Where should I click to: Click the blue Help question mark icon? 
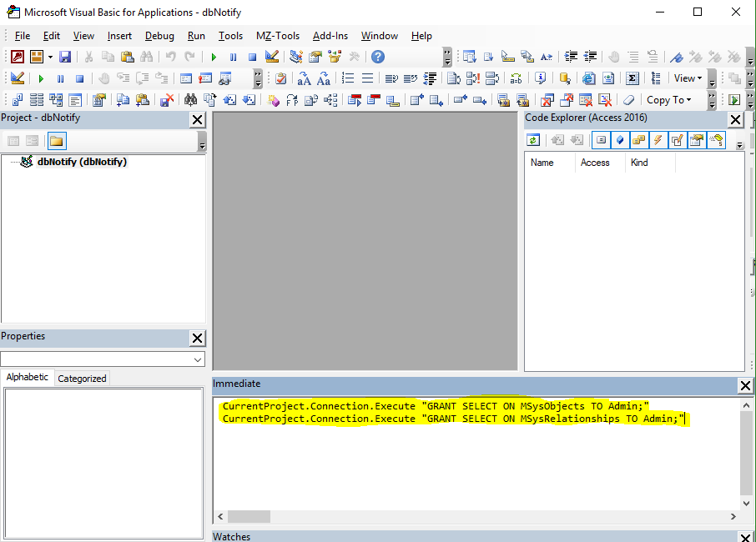(x=378, y=57)
